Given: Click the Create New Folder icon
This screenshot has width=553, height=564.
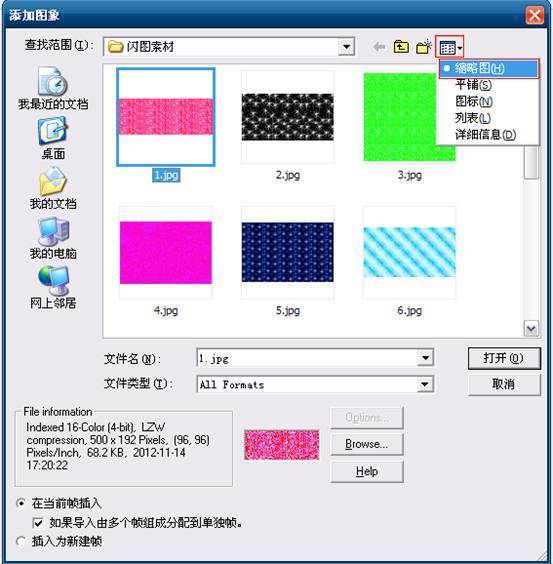Looking at the screenshot, I should 424,47.
